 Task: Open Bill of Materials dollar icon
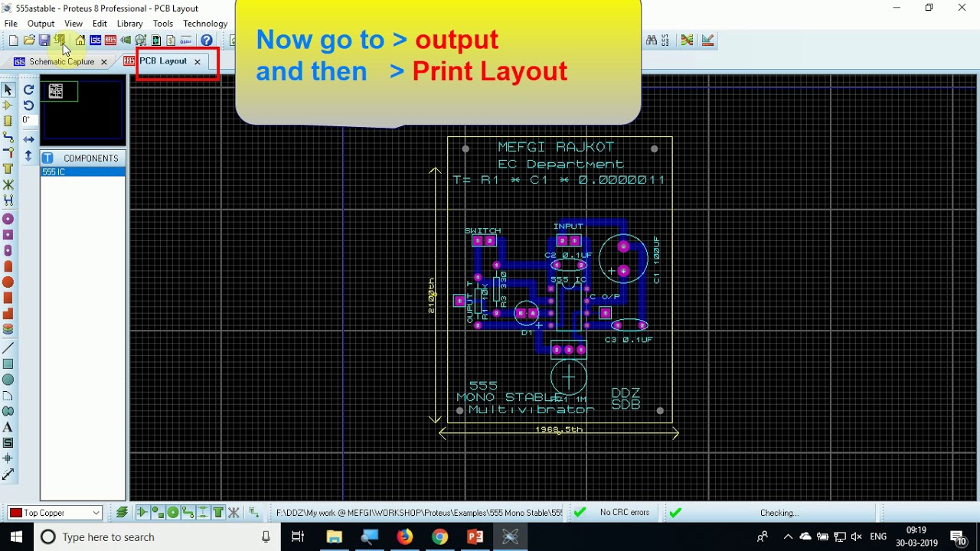[171, 41]
